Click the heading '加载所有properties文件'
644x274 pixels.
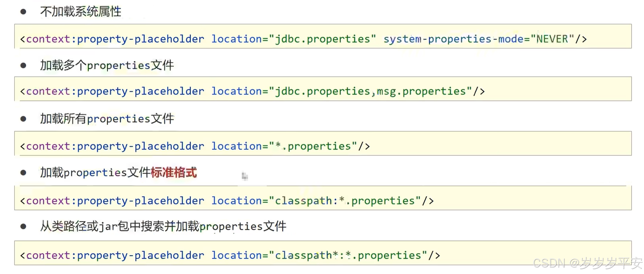107,119
